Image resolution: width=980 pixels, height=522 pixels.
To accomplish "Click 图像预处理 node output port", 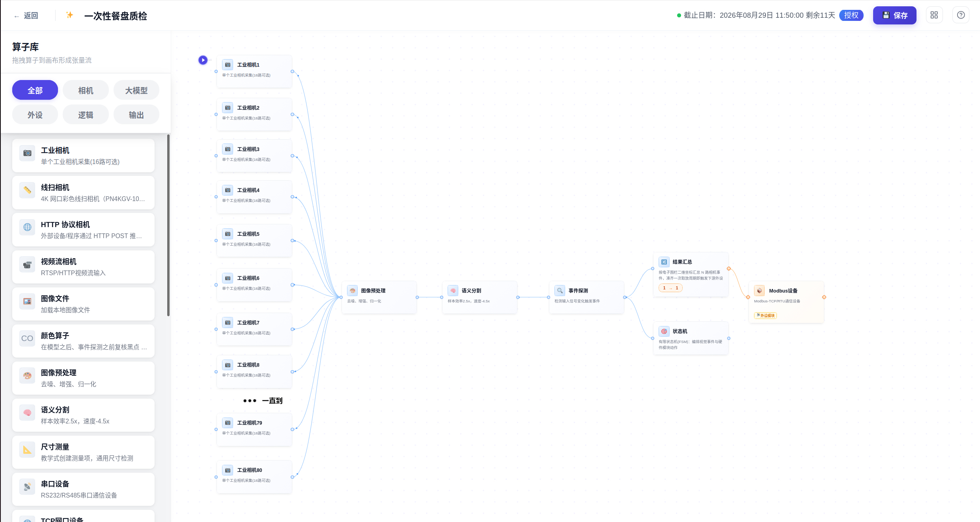I will 417,297.
